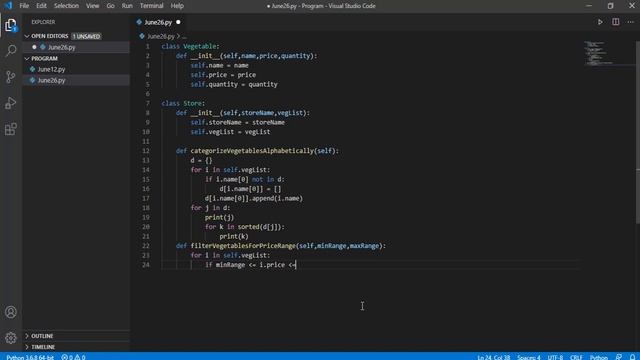The height and width of the screenshot is (360, 640).
Task: Click 'filterVegetablesForPriceRange' method name
Action: tap(243, 246)
